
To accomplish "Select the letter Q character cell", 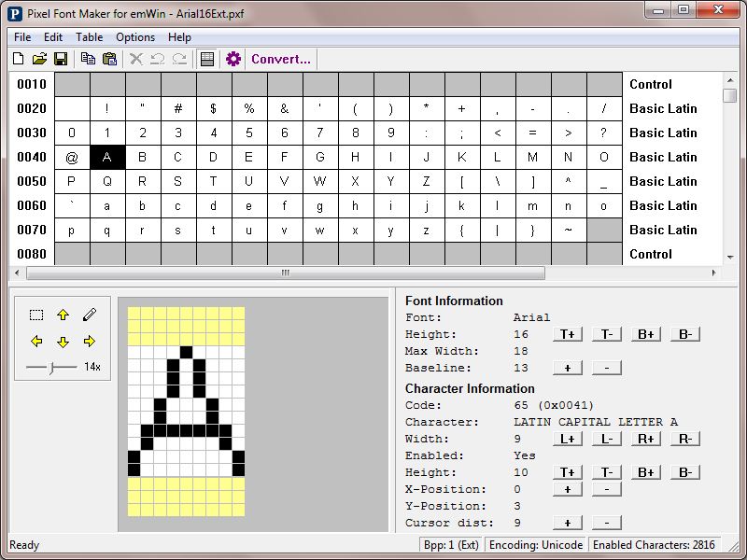I will click(x=107, y=181).
